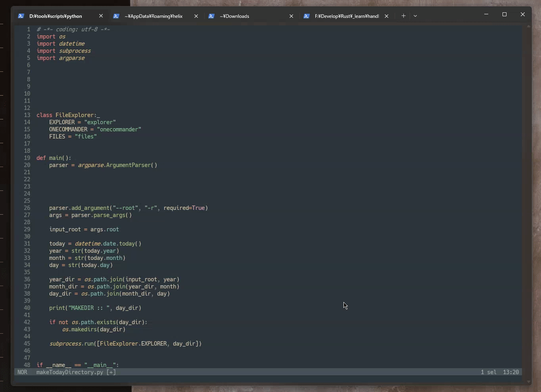Viewport: 541px width, 392px height.
Task: Click the 13:20 cursor position indicator
Action: [511, 372]
